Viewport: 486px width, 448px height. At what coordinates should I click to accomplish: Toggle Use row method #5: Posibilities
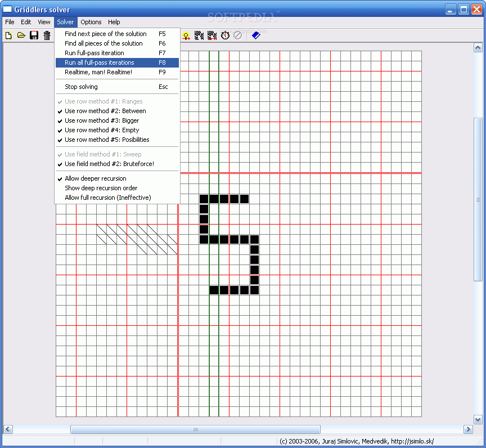[x=117, y=140]
